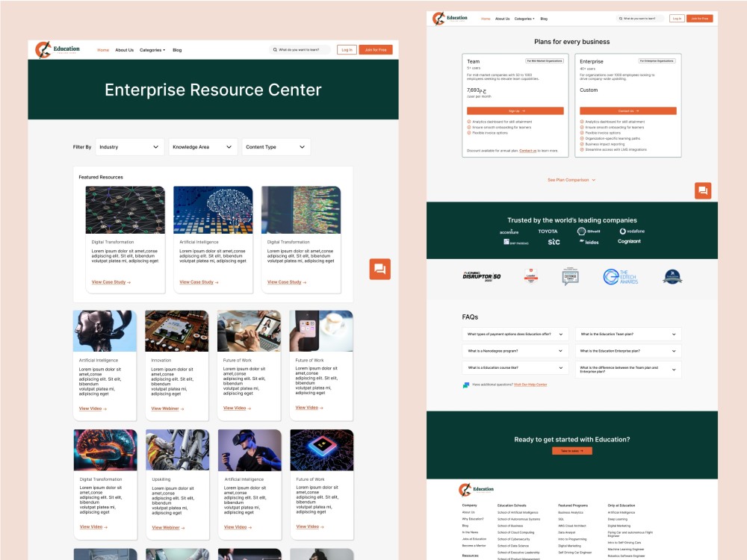This screenshot has width=747, height=560.
Task: Click the utility worker thumbnail on Upskilling card
Action: point(177,450)
